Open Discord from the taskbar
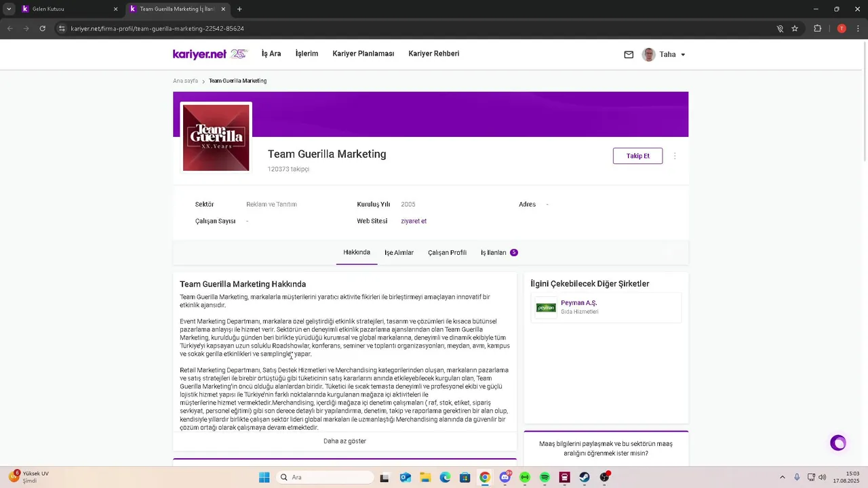868x488 pixels. 505,477
